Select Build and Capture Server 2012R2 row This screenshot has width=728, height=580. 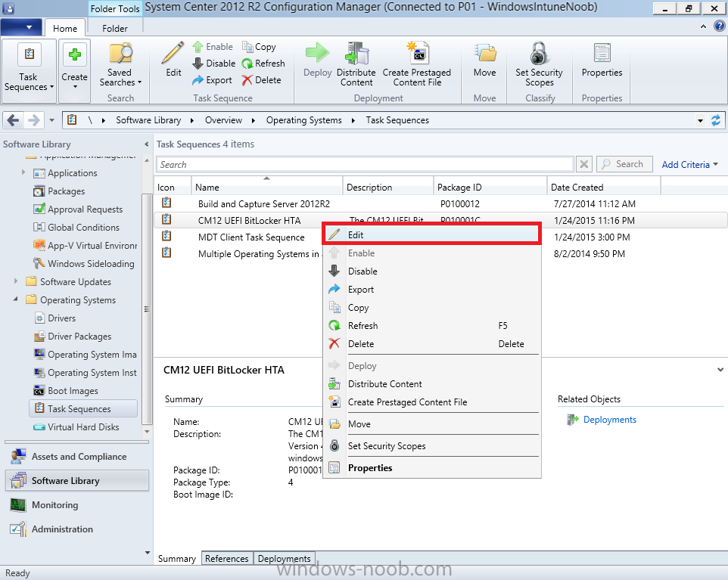click(440, 203)
